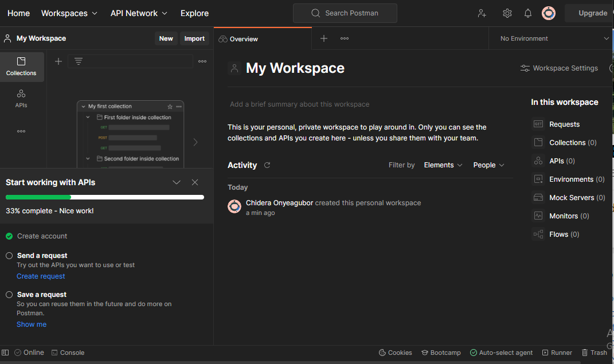Toggle the sidebar layout icon in status bar

(5, 353)
